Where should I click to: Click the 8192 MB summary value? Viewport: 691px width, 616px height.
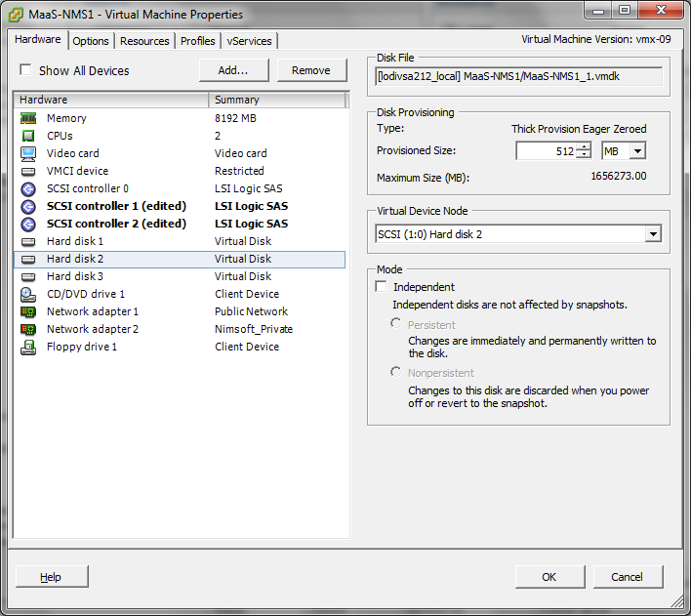click(235, 118)
